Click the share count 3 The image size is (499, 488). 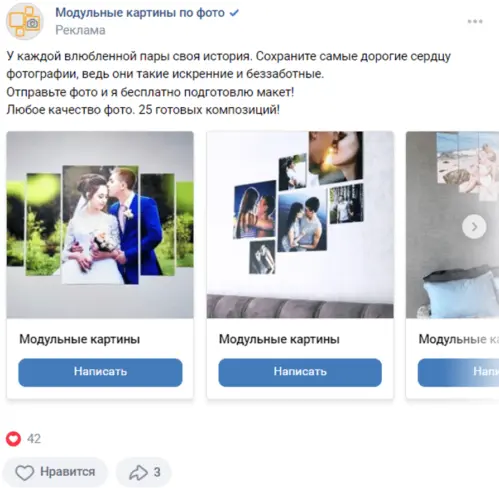click(157, 472)
